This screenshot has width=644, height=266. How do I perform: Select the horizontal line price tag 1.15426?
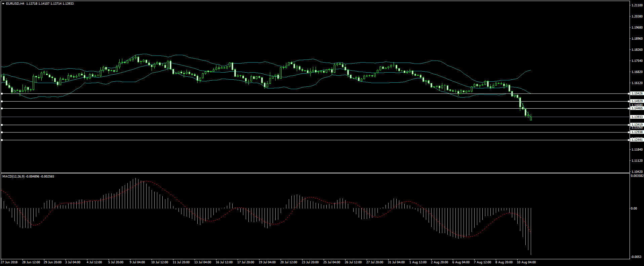pos(637,93)
